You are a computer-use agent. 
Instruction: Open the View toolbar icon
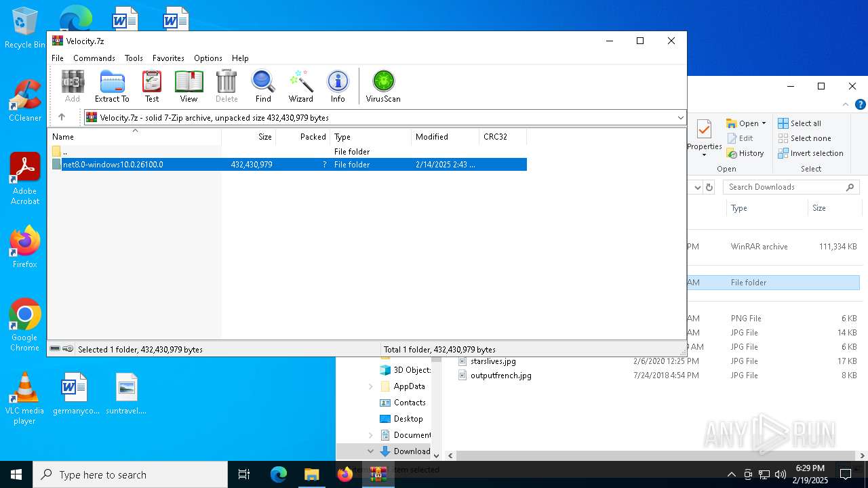(x=189, y=86)
